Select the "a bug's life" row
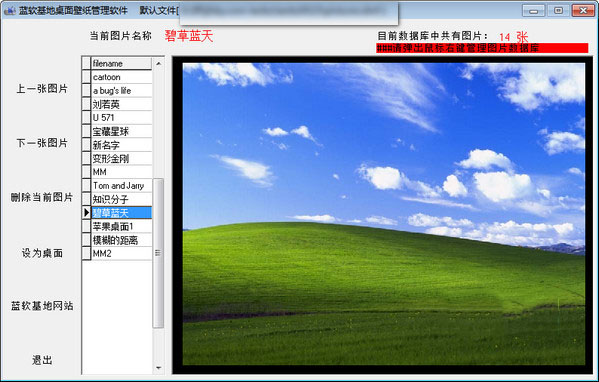The image size is (599, 382). 121,91
